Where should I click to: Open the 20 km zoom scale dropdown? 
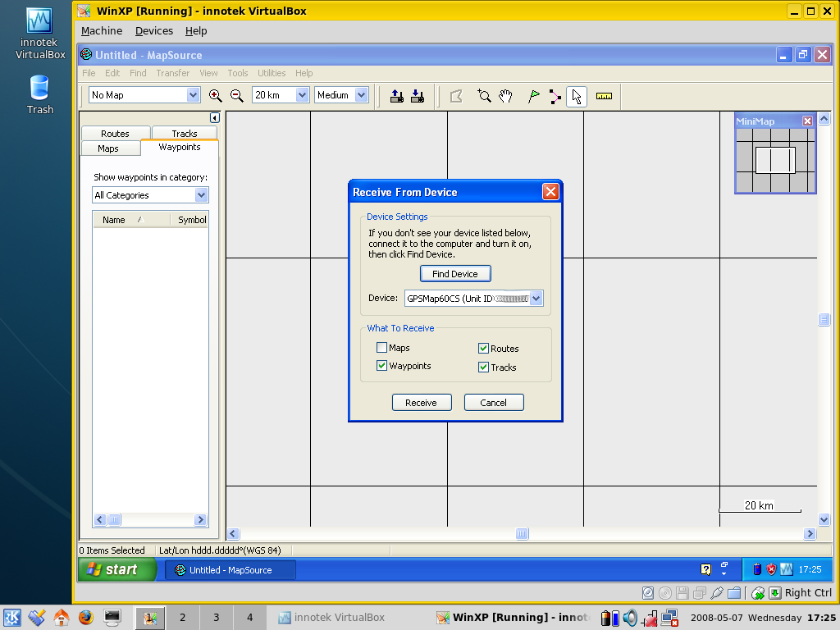(x=302, y=95)
